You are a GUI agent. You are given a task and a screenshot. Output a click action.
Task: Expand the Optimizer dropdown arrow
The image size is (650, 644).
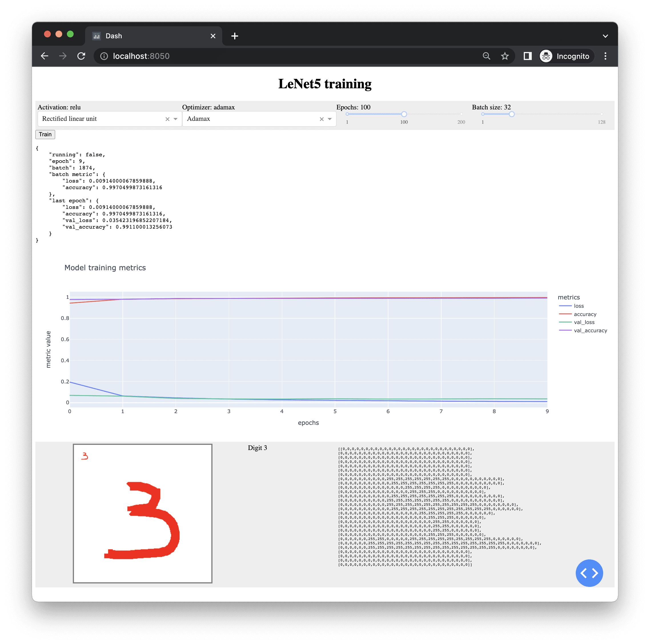pos(330,119)
